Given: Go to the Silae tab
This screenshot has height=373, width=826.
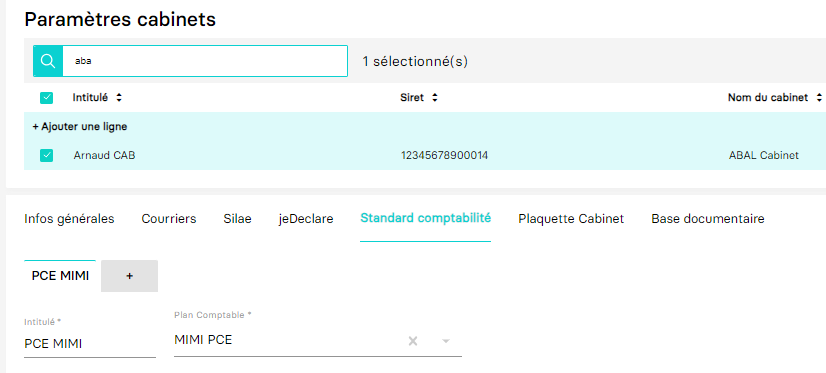Looking at the screenshot, I should coord(238,219).
